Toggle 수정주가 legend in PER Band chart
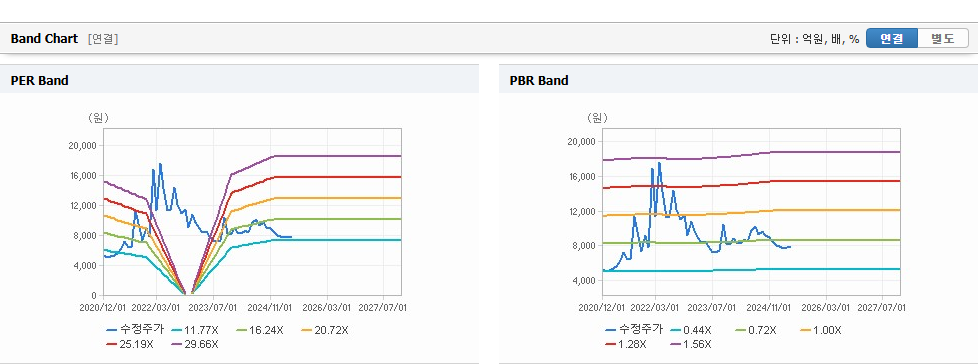The image size is (978, 364). pos(135,330)
